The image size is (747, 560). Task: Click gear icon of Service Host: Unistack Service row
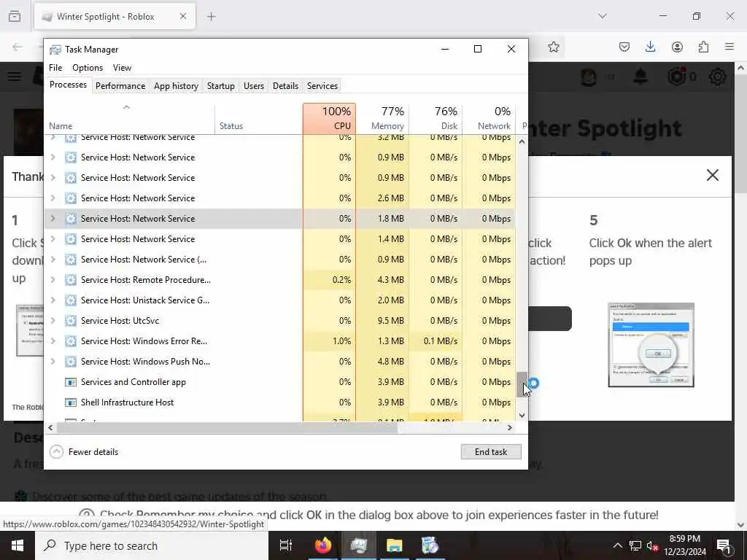pos(71,300)
